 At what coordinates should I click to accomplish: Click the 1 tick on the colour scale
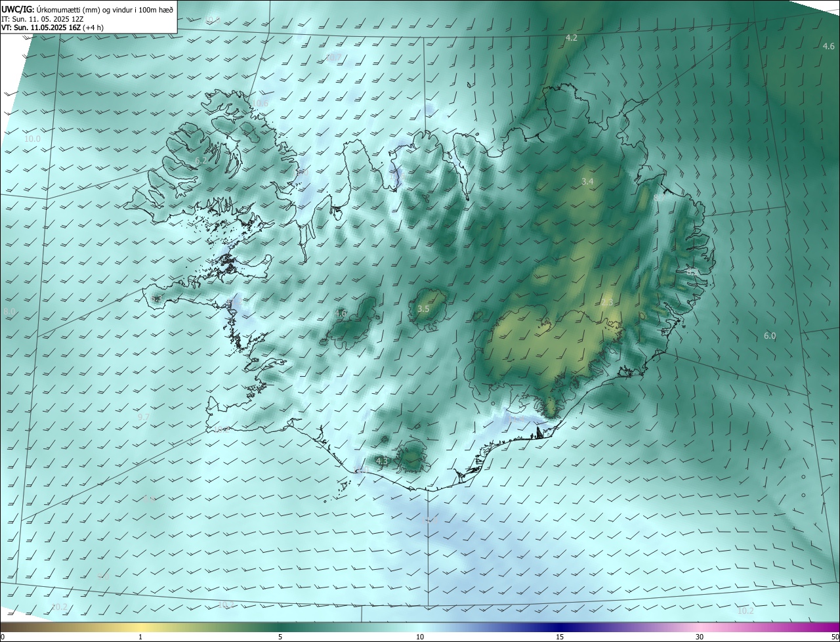point(140,637)
